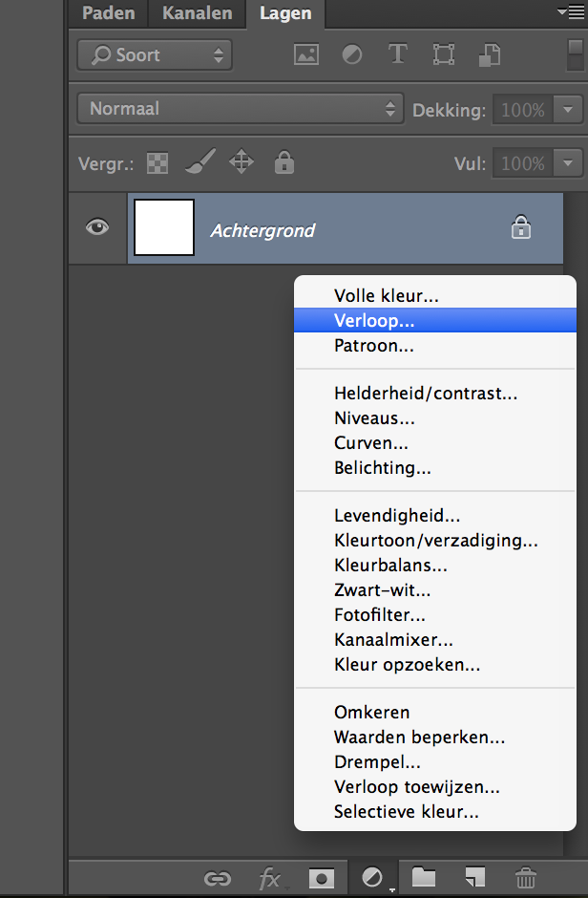Open the Layers panel flyout menu
Screen dimensions: 588x898
(571, 12)
